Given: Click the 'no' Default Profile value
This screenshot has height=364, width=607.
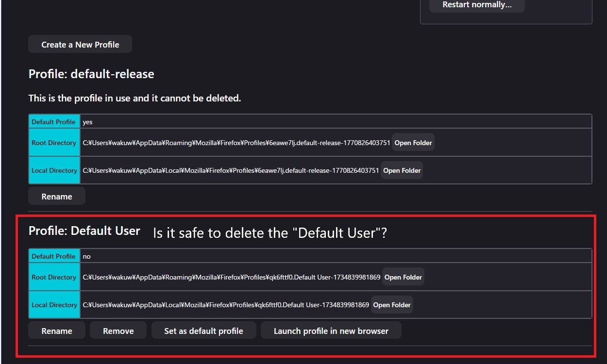Looking at the screenshot, I should click(x=86, y=256).
